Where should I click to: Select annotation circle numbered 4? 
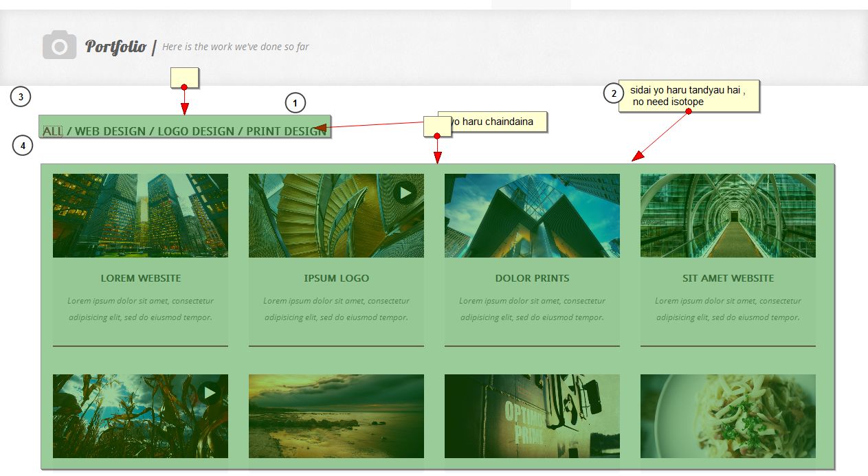[23, 146]
